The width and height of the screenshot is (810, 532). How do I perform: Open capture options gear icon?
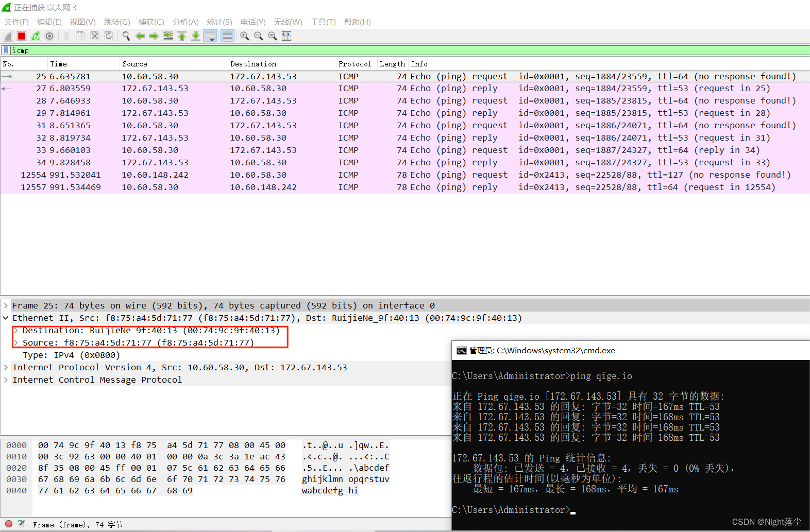(49, 36)
